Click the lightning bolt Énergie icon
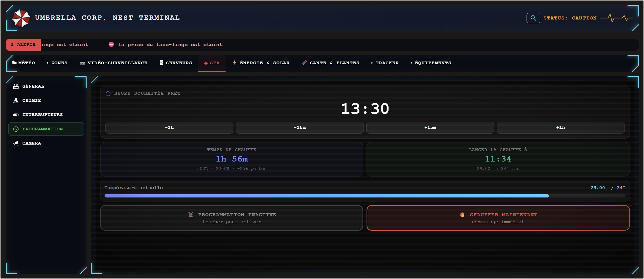 (235, 63)
